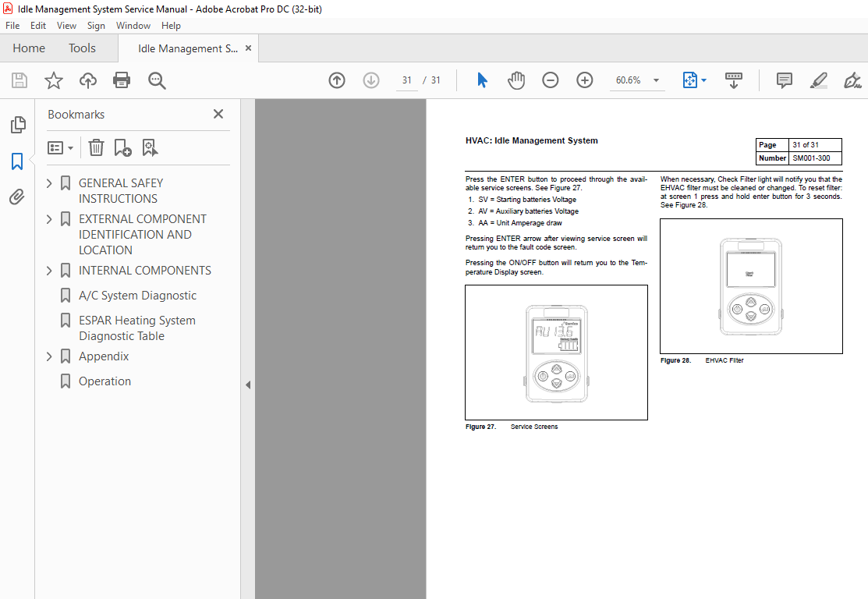Open ESPAR Heating System Diagnostic Table bookmark
This screenshot has height=599, width=868.
(x=136, y=328)
